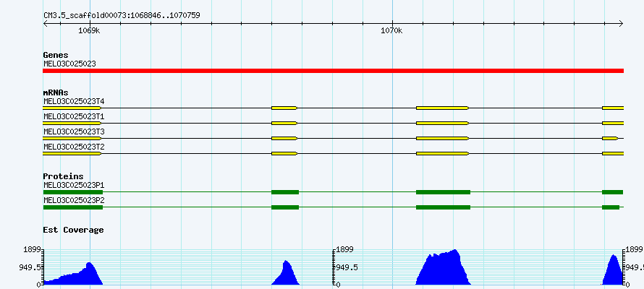Click the second green segment of MELO3C025023P2

pyautogui.click(x=285, y=207)
